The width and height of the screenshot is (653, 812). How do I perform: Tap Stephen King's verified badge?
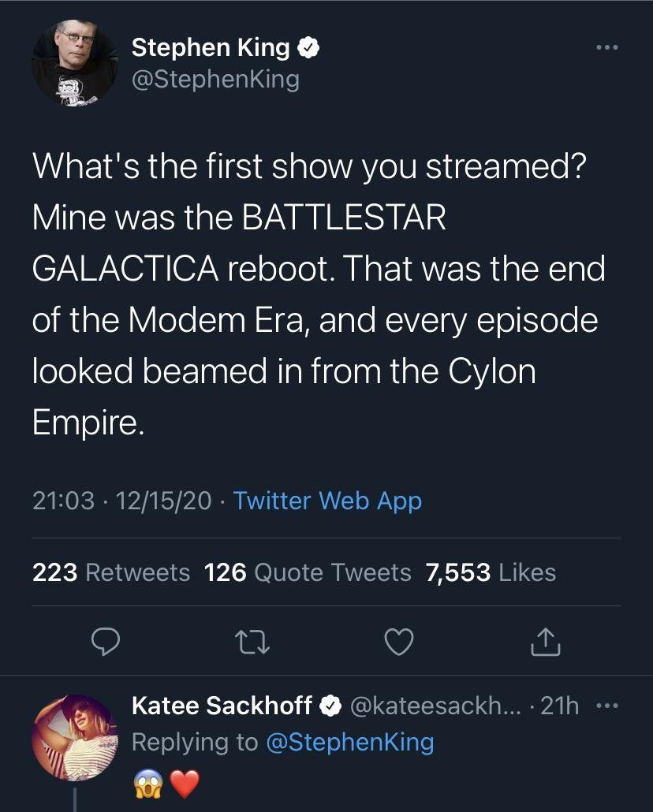308,49
